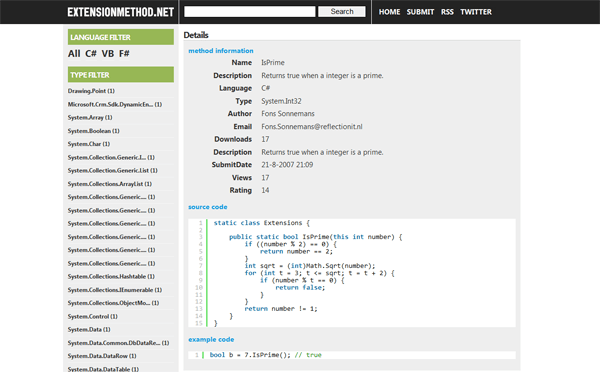Click the source code heading
Image resolution: width=600 pixels, height=372 pixels.
click(207, 207)
